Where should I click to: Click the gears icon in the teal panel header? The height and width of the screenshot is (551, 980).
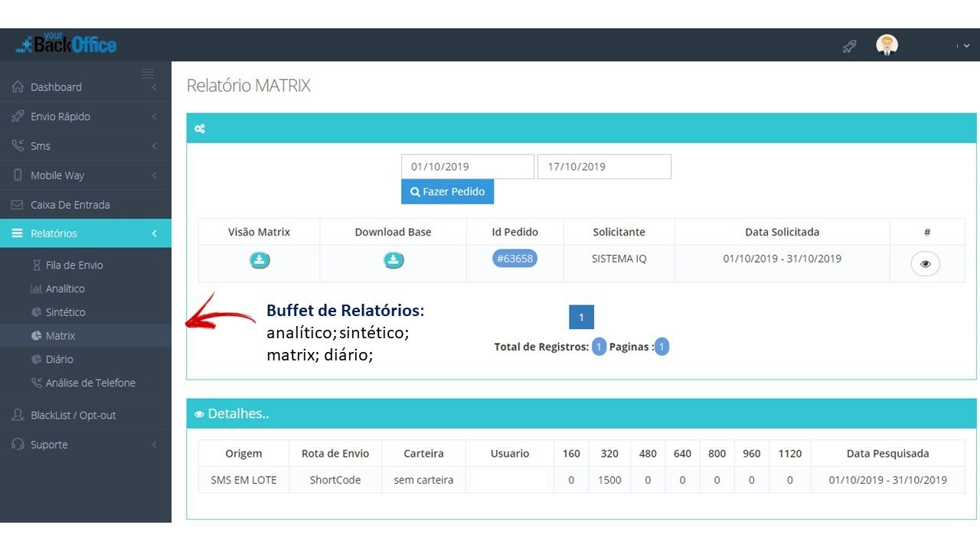click(x=200, y=129)
